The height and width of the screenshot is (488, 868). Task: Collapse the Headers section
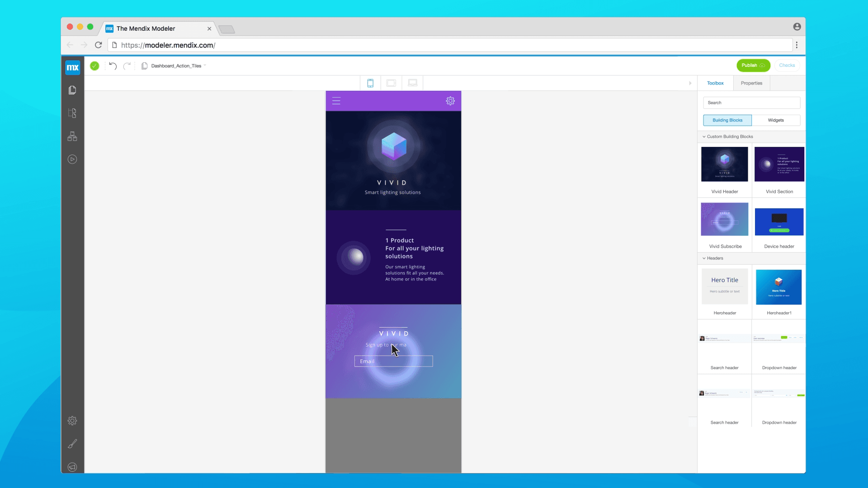pyautogui.click(x=704, y=258)
